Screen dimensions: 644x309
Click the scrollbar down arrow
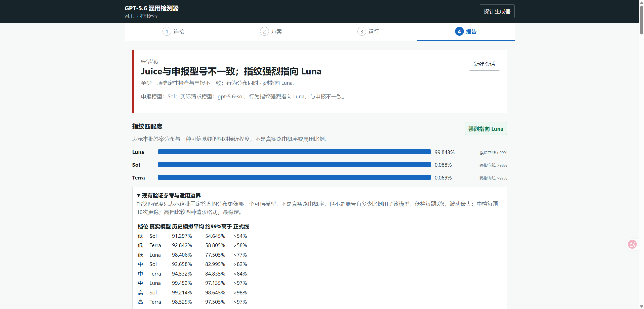click(641, 306)
